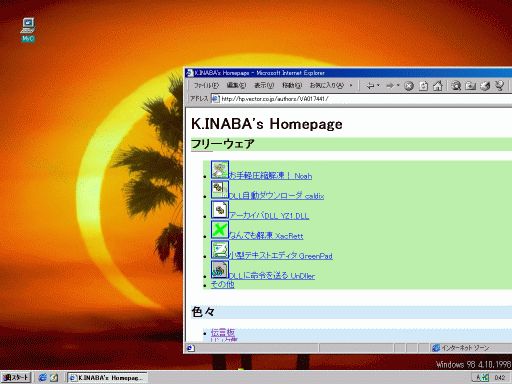Image resolution: width=512 pixels, height=384 pixels.
Task: Follow the DLLに命令を送る UnDller link
Action: coord(272,275)
